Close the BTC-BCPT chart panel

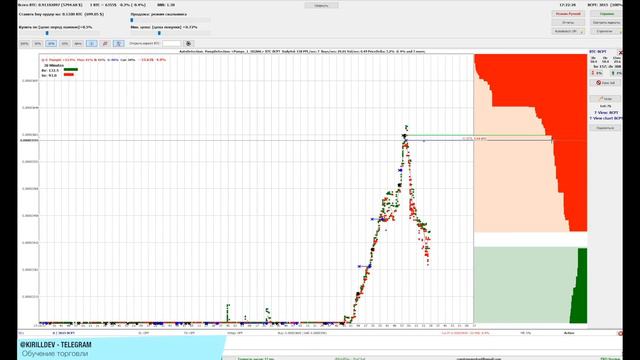[620, 52]
